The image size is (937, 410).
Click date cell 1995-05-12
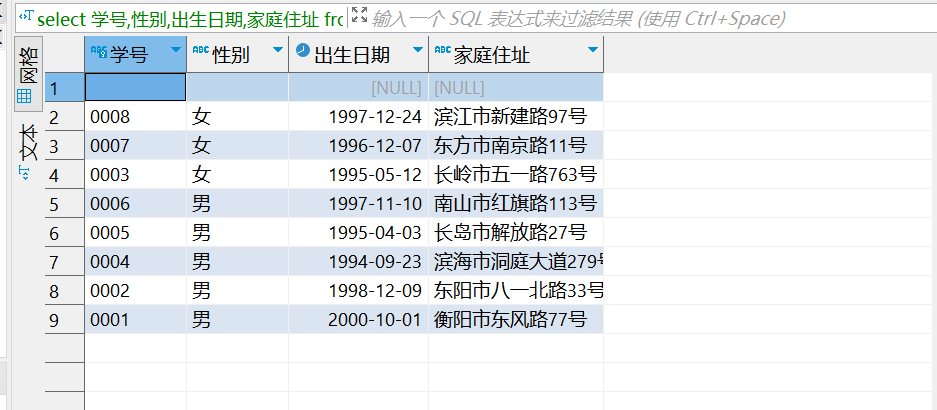tap(359, 175)
